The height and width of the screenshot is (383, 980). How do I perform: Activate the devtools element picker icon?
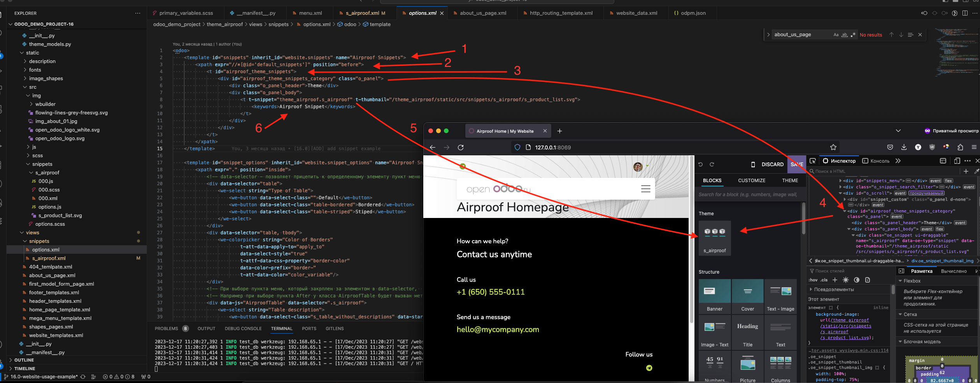pyautogui.click(x=813, y=161)
